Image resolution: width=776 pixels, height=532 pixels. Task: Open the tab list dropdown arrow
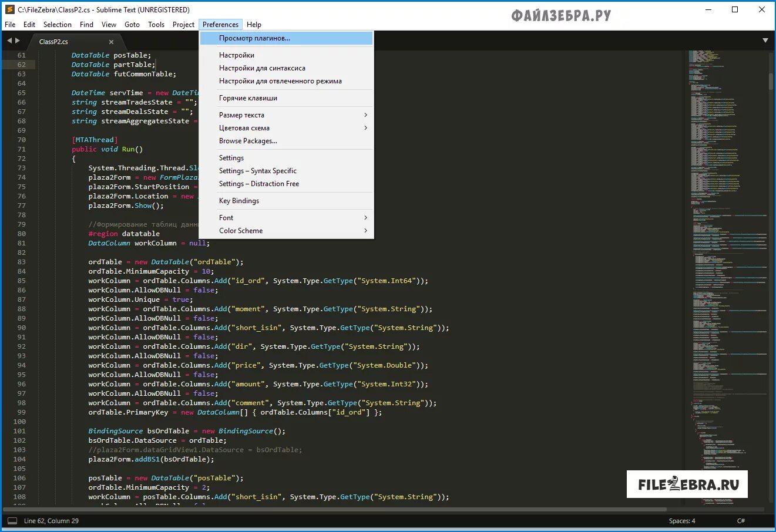(x=765, y=41)
